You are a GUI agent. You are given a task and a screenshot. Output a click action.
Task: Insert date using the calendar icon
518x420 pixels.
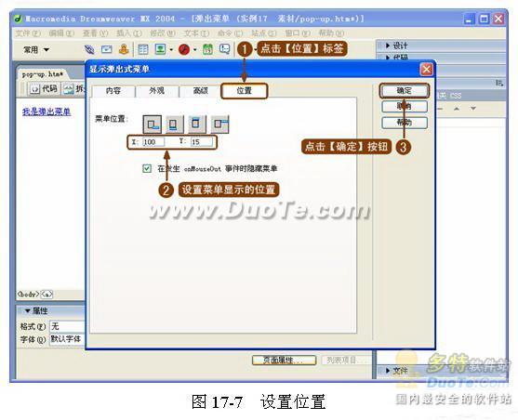(x=207, y=49)
